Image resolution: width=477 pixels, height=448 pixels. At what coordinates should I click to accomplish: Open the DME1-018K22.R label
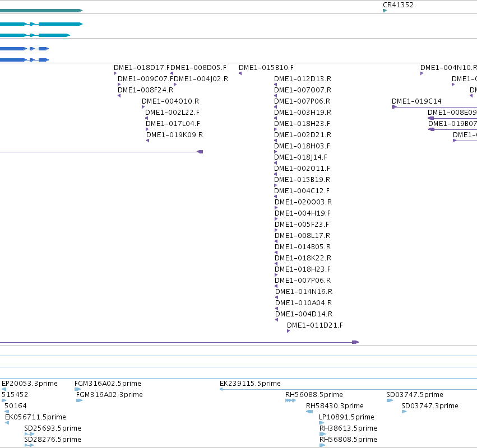(303, 258)
